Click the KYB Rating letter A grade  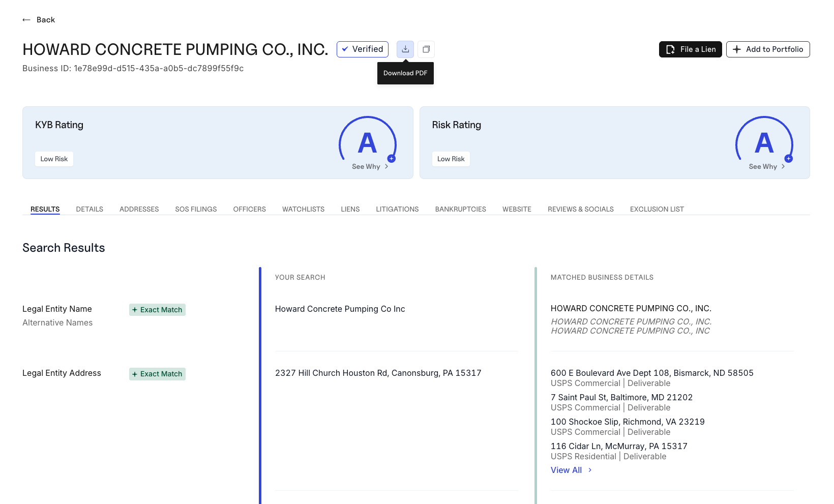tap(367, 143)
